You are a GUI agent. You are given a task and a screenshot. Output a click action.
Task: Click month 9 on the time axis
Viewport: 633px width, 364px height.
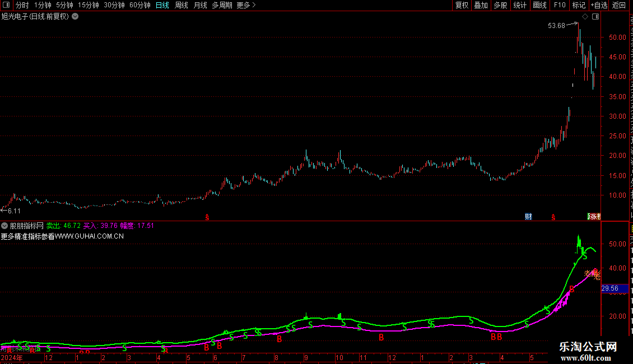click(x=306, y=357)
